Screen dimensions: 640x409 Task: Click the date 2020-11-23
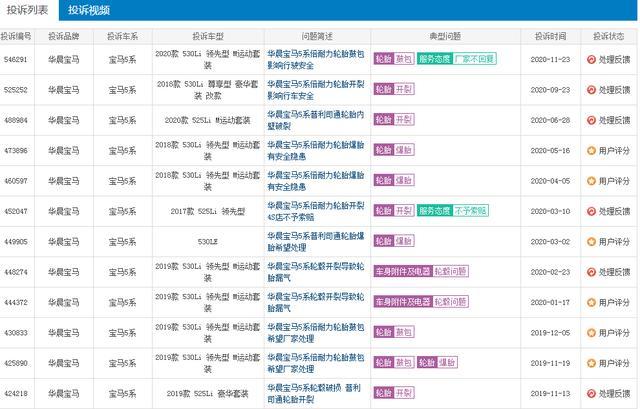[x=550, y=60]
